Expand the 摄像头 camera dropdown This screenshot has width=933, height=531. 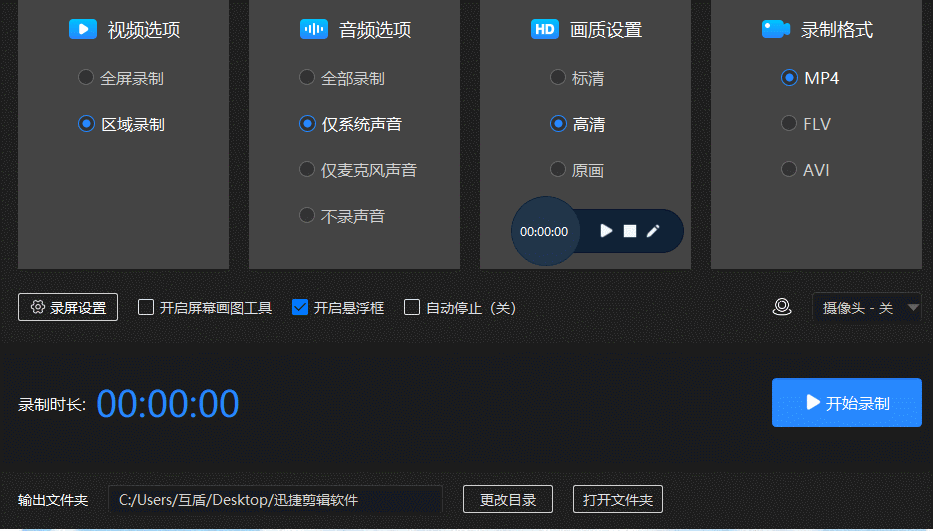tap(867, 307)
